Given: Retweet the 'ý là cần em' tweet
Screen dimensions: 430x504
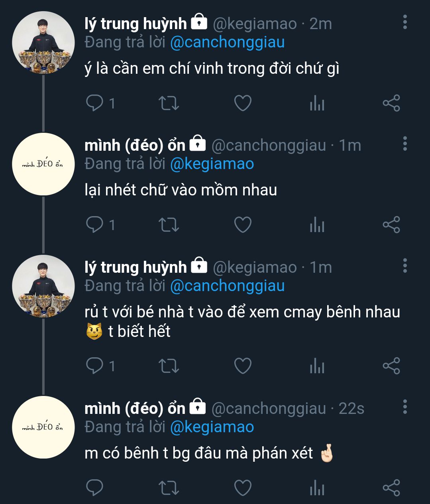Looking at the screenshot, I should coord(169,103).
